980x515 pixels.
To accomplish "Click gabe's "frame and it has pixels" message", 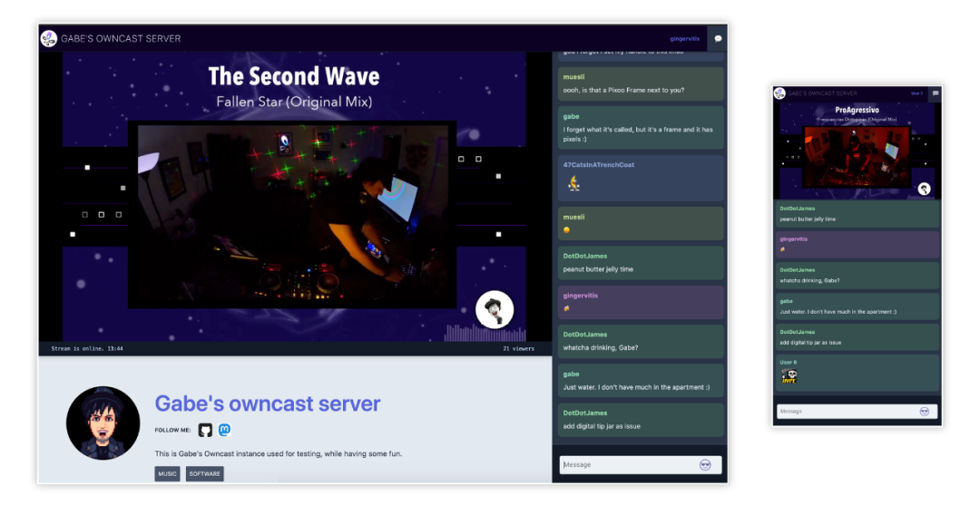I will [641, 128].
